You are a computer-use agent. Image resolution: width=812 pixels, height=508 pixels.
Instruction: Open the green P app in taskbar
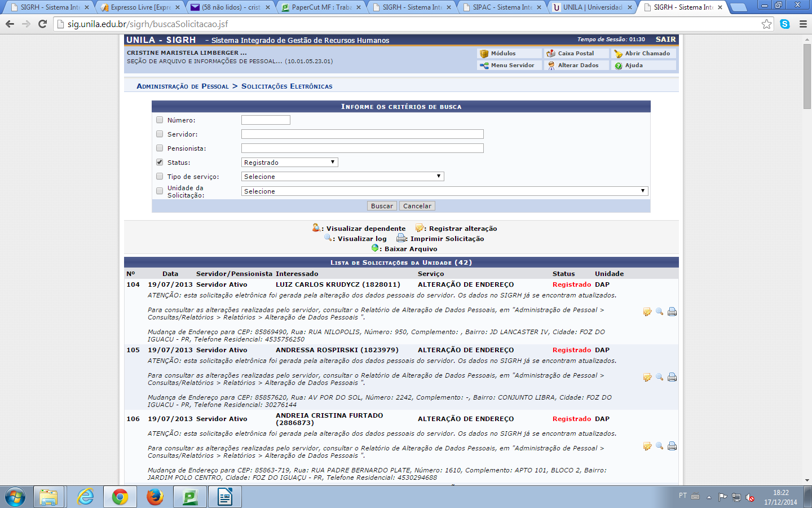pos(189,497)
